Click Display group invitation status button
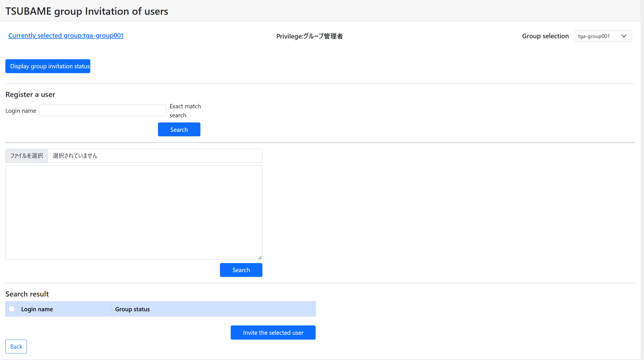 pos(48,66)
